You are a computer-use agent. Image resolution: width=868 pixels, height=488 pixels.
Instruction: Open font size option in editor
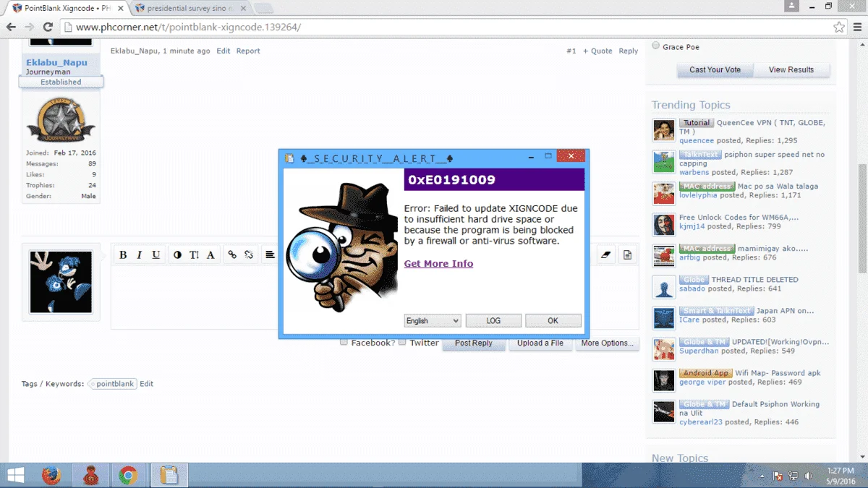pos(194,254)
